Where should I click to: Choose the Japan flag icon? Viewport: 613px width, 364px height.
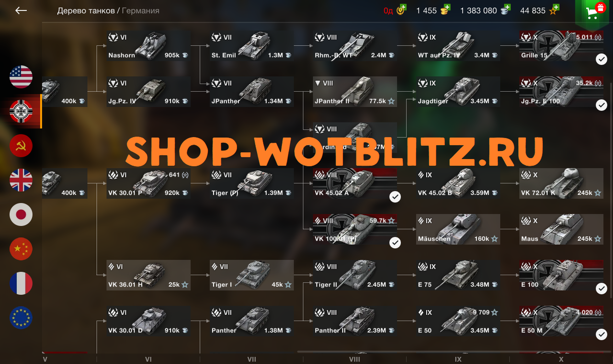[21, 215]
